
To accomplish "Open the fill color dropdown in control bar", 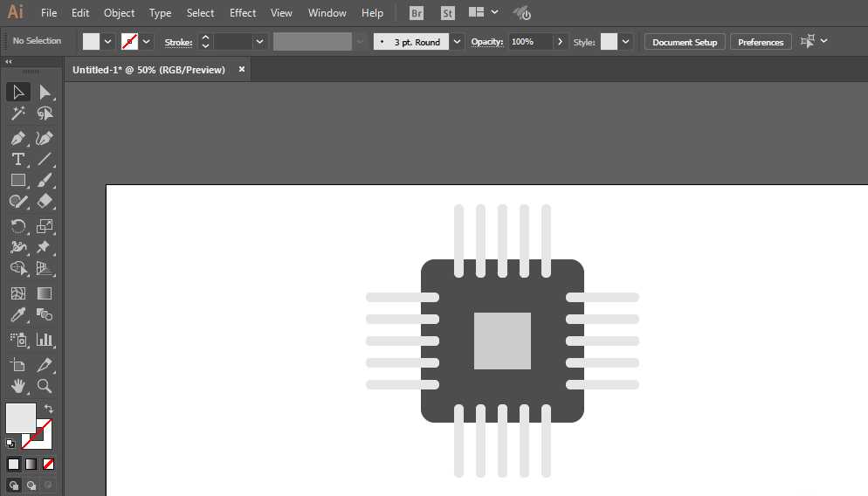I will pos(108,41).
